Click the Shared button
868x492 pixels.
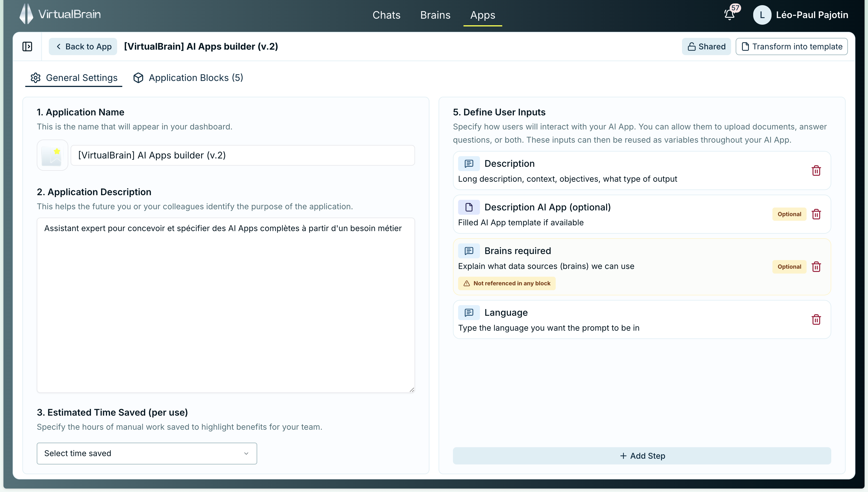pyautogui.click(x=706, y=46)
